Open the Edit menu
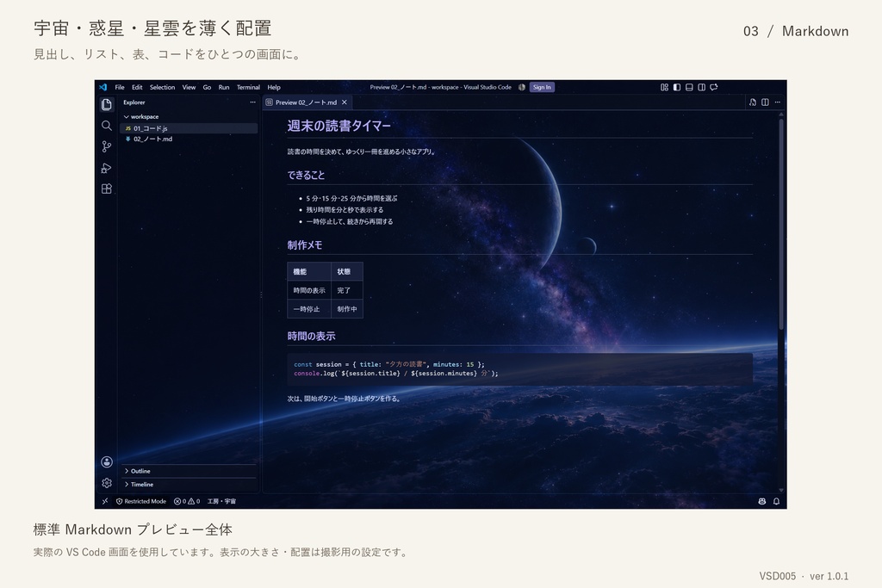The image size is (882, 588). click(137, 87)
